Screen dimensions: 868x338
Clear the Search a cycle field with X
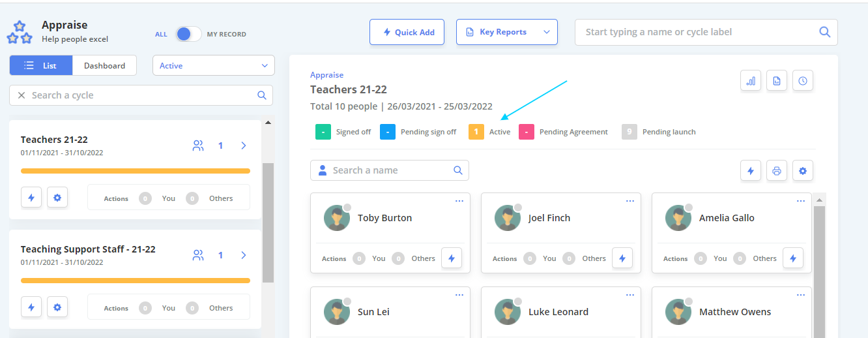(x=22, y=95)
